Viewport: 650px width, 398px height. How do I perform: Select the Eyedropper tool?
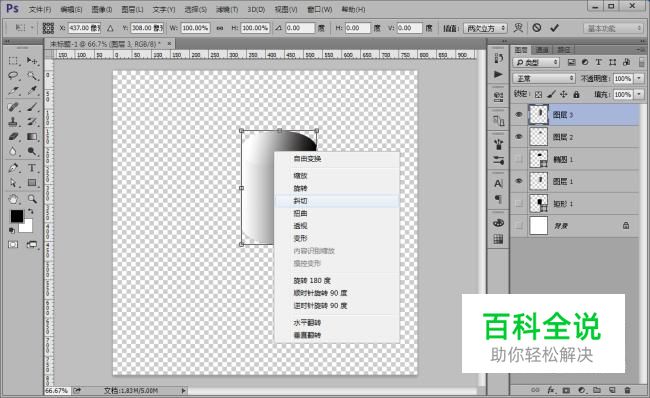coord(32,91)
